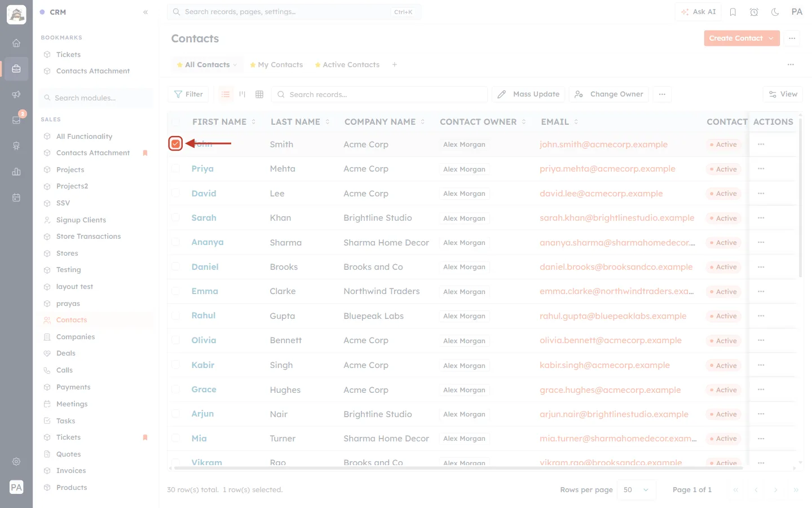Click the bookmark flag beside Contacts Attachment in Sales
This screenshot has height=508, width=812.
145,153
